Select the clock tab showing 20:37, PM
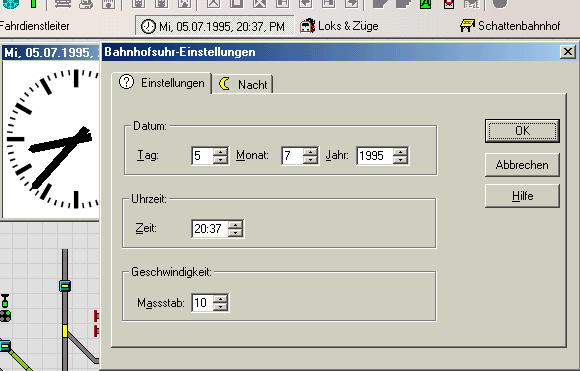This screenshot has height=371, width=580. [x=215, y=26]
